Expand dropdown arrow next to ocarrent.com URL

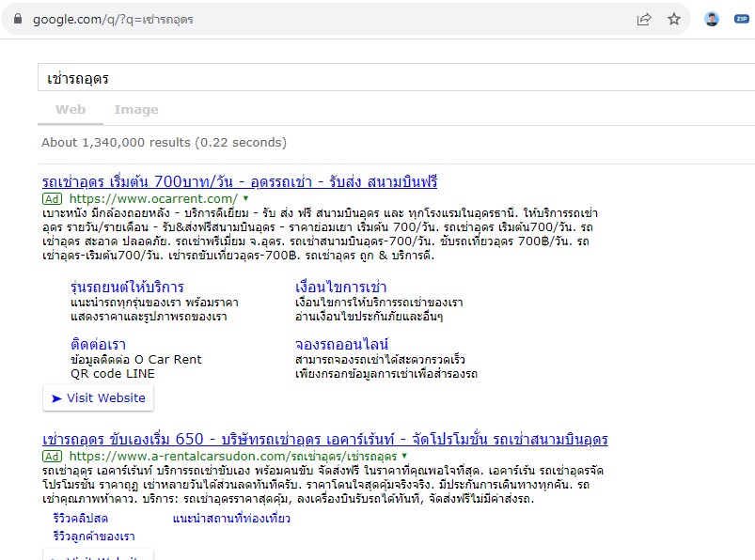click(x=245, y=198)
